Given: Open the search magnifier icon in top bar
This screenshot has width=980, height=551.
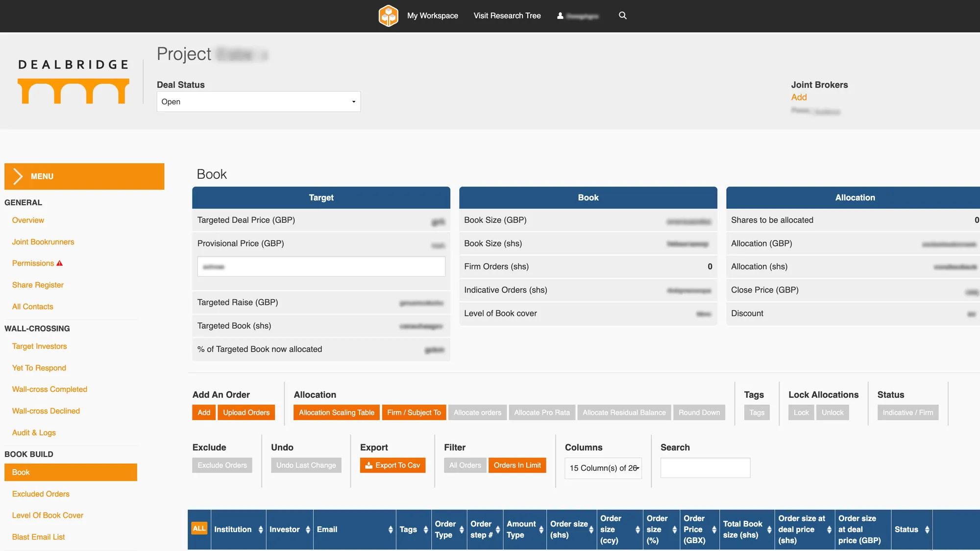Looking at the screenshot, I should 623,16.
